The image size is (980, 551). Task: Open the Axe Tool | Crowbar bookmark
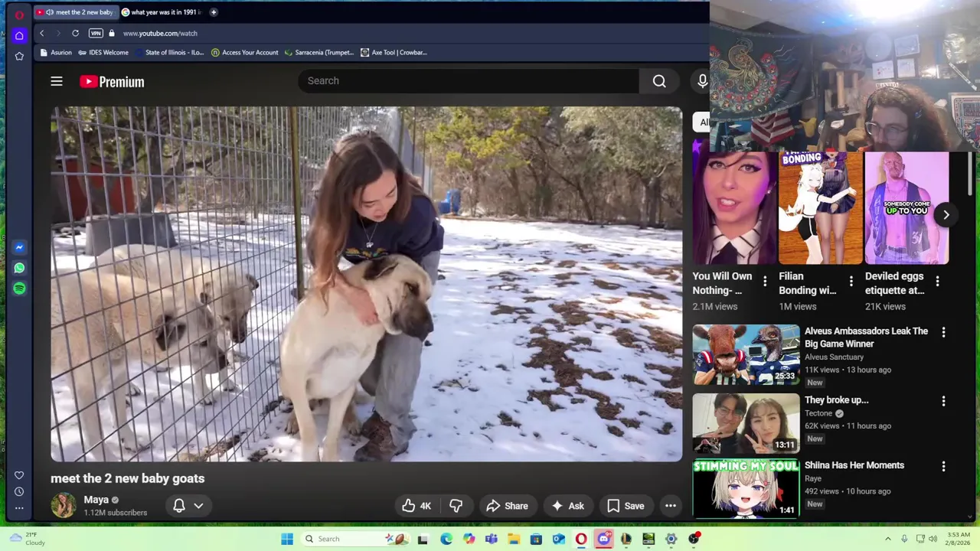[394, 53]
